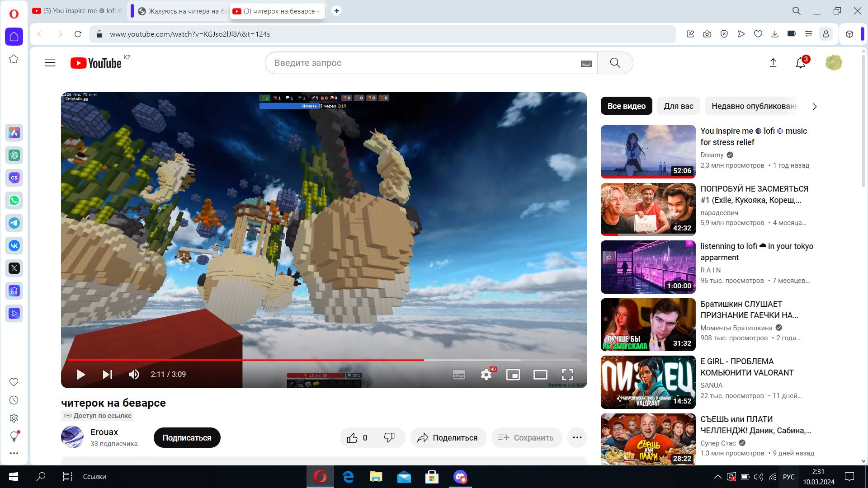868x488 pixels.
Task: Reload the current page
Action: (78, 34)
